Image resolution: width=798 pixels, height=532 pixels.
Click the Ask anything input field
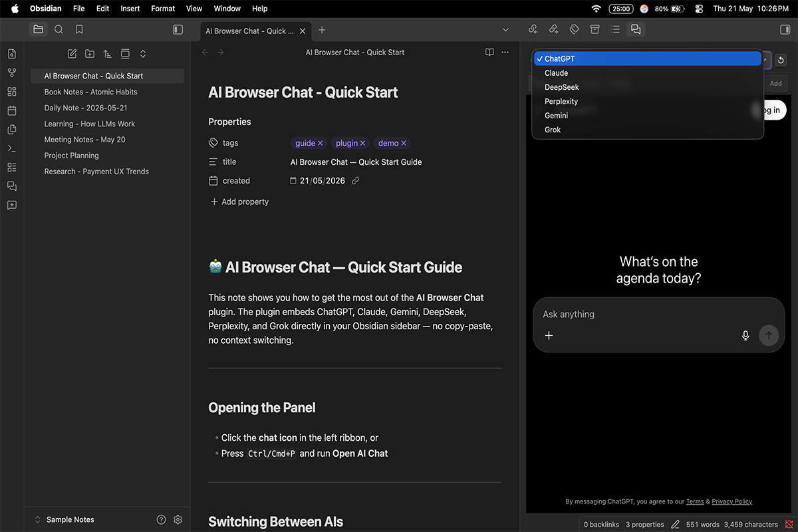658,314
